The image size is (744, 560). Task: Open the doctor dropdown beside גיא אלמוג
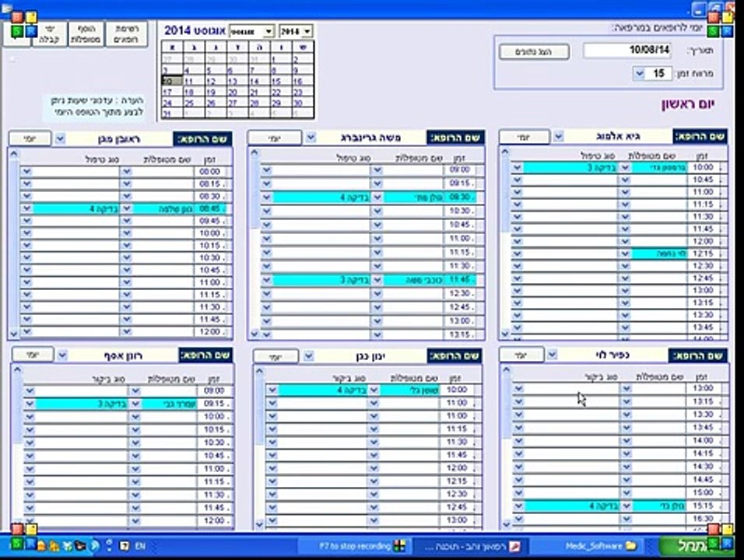point(559,137)
